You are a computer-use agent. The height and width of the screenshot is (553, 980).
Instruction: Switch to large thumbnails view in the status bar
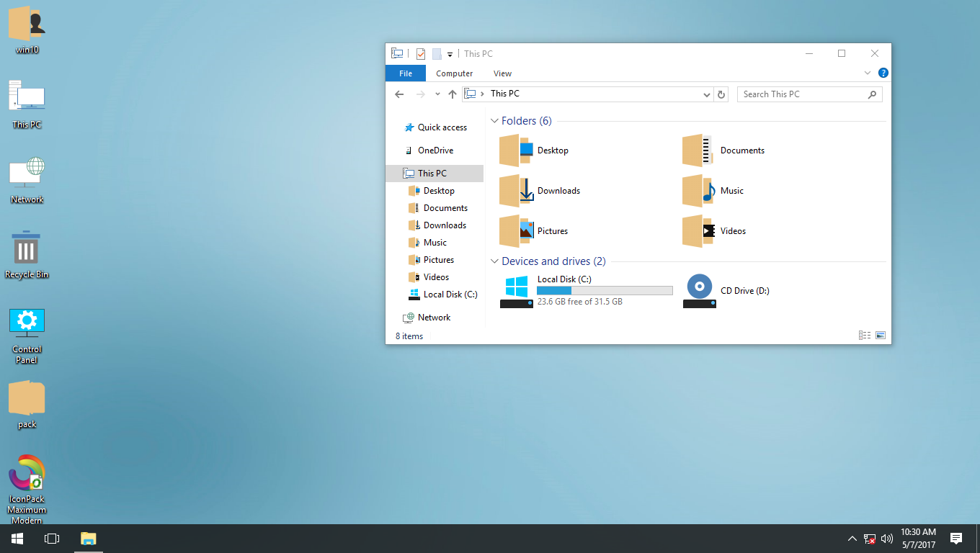[880, 335]
